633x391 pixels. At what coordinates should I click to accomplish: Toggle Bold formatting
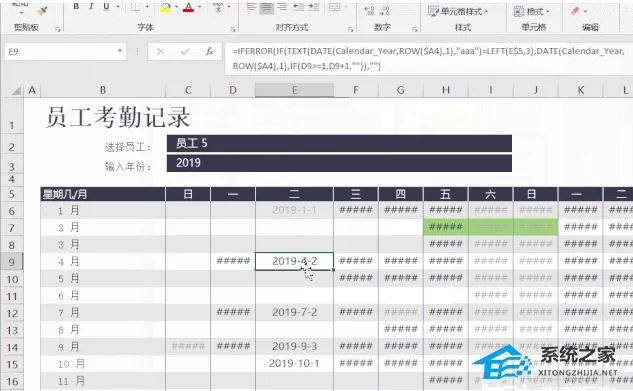pyautogui.click(x=76, y=6)
